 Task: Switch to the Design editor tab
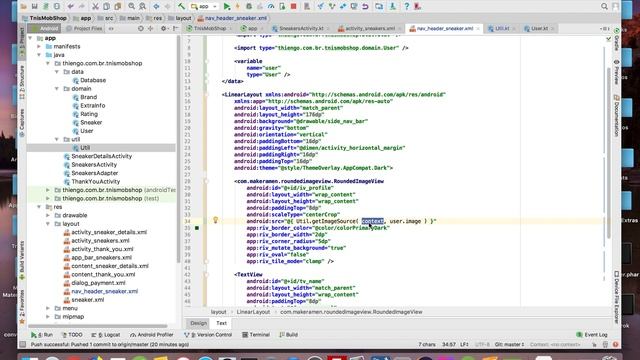[199, 323]
